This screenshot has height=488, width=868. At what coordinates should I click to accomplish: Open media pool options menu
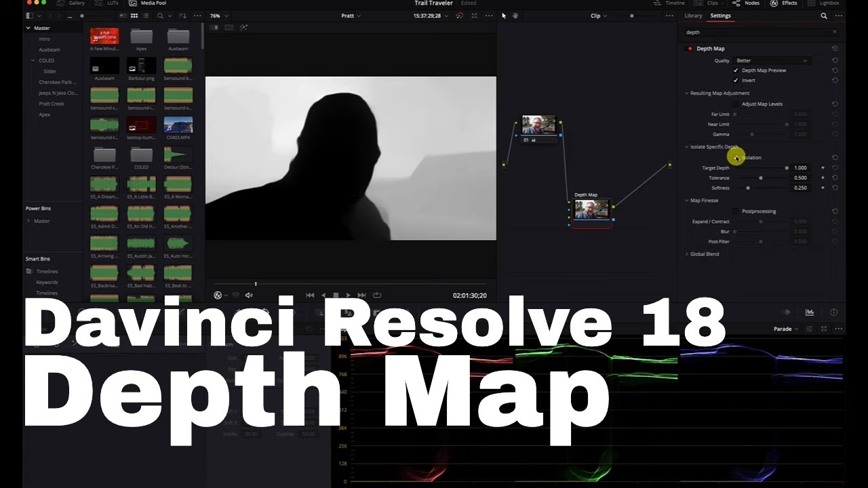[x=197, y=16]
